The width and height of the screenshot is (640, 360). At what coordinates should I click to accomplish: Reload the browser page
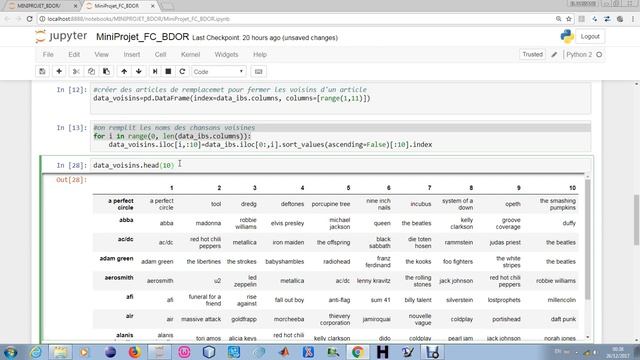[29, 19]
